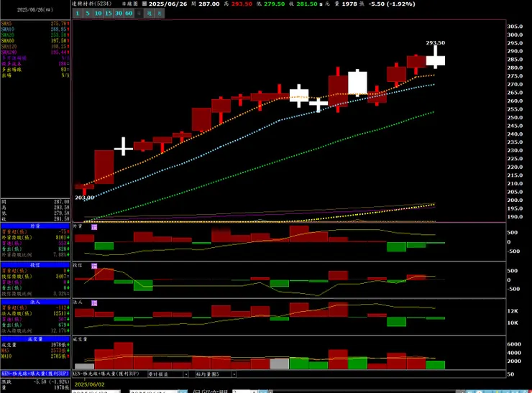
Task: Click the 293.50 high price label on chart
Action: tap(435, 42)
